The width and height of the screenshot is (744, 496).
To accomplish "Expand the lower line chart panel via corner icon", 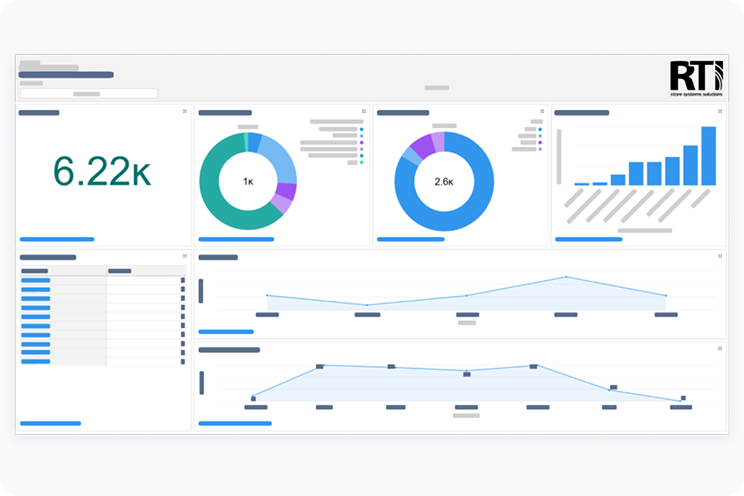I will point(720,348).
